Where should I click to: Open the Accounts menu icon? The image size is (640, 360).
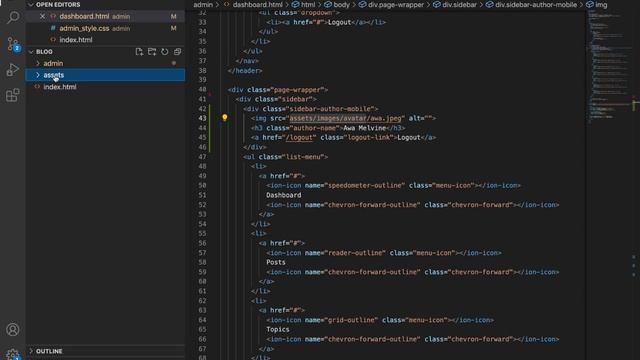coord(13,329)
